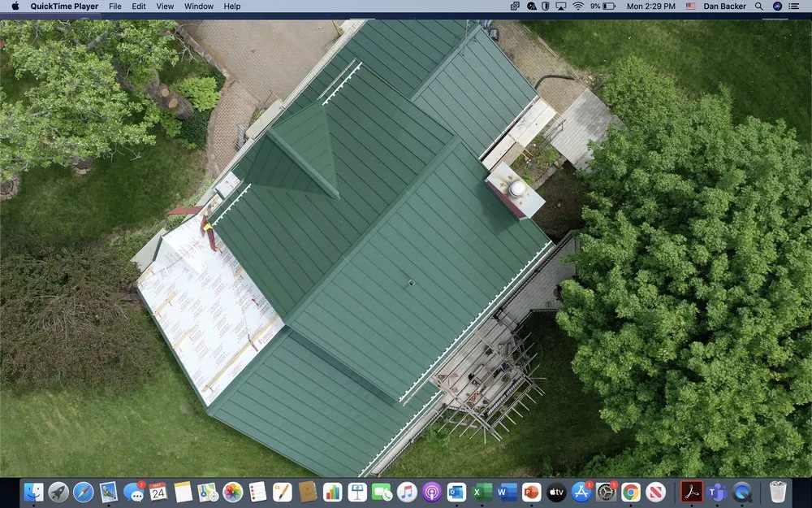Open the File menu
This screenshot has width=812, height=508.
point(115,7)
